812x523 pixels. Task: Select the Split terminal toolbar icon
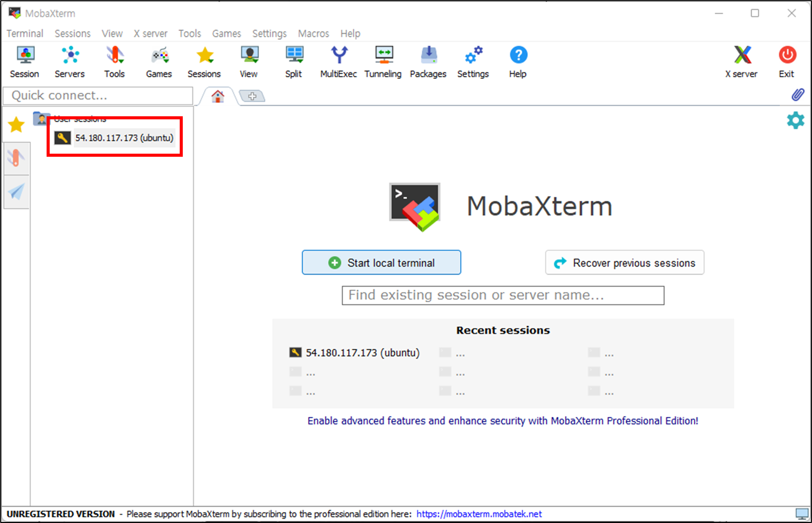pos(294,62)
